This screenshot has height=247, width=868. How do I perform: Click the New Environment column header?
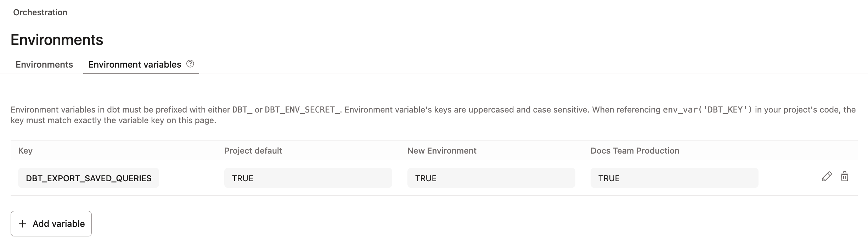point(442,150)
